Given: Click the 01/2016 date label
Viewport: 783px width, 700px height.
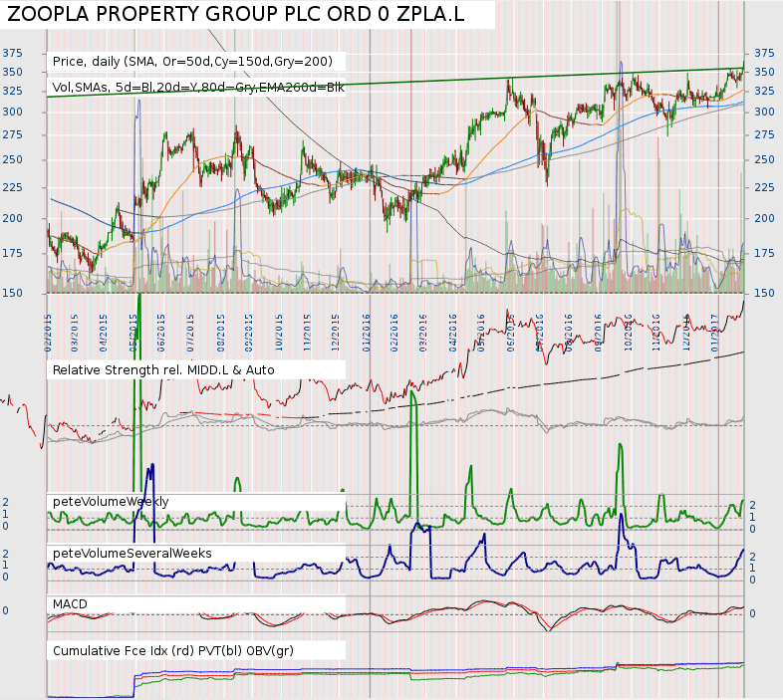Looking at the screenshot, I should click(366, 333).
